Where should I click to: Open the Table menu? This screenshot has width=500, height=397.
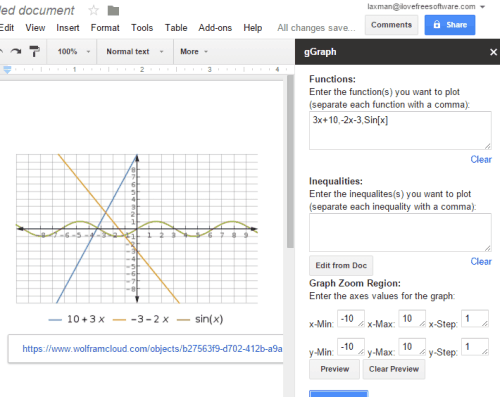point(176,28)
